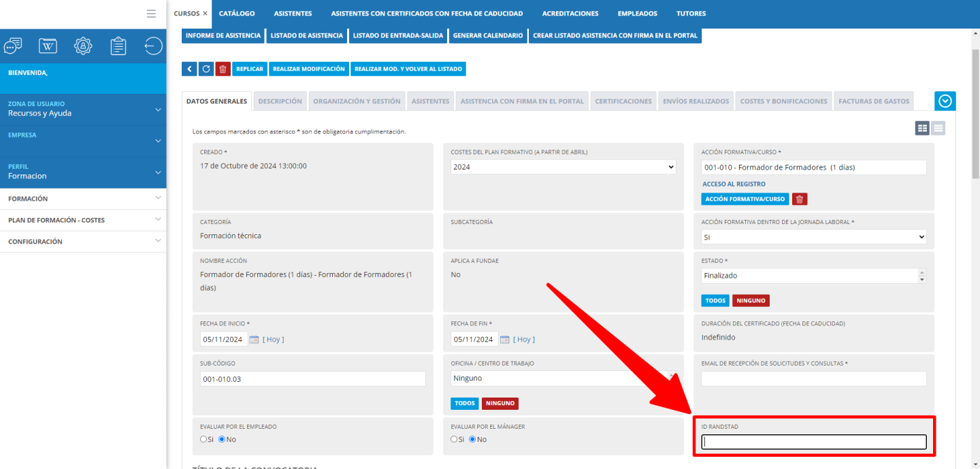
Task: Select Sí for Evaluar por el mánager
Action: [x=454, y=439]
